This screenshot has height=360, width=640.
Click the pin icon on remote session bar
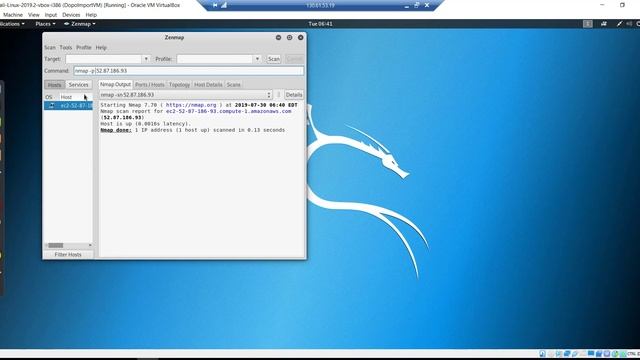click(215, 5)
